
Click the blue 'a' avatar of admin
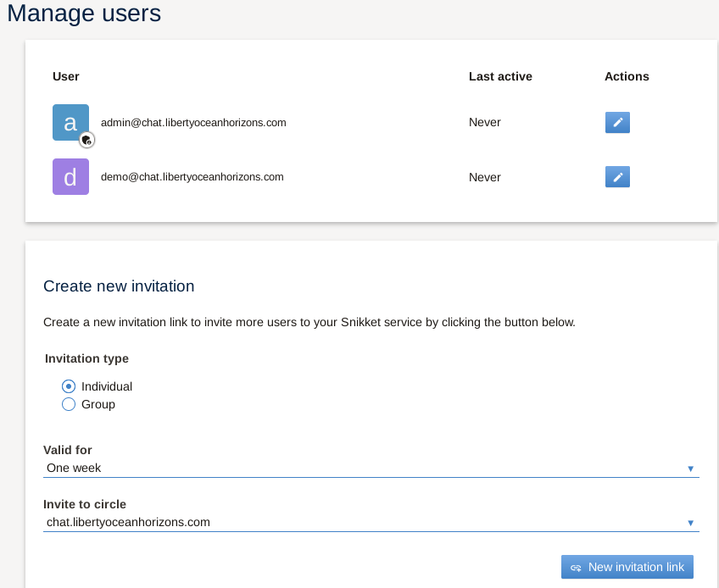(x=70, y=122)
